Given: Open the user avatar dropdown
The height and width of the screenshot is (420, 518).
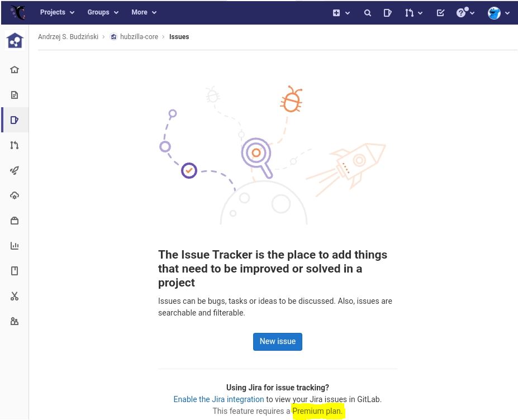Looking at the screenshot, I should [x=498, y=13].
